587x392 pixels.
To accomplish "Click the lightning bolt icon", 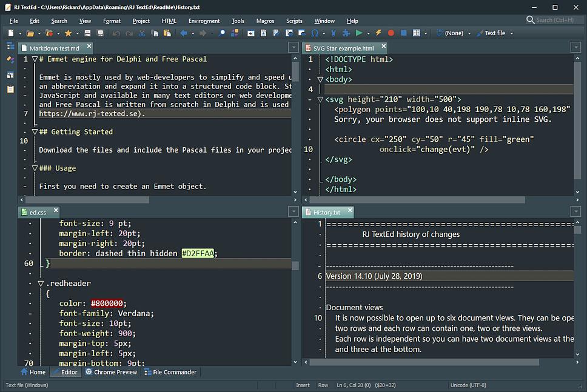I will pos(378,33).
